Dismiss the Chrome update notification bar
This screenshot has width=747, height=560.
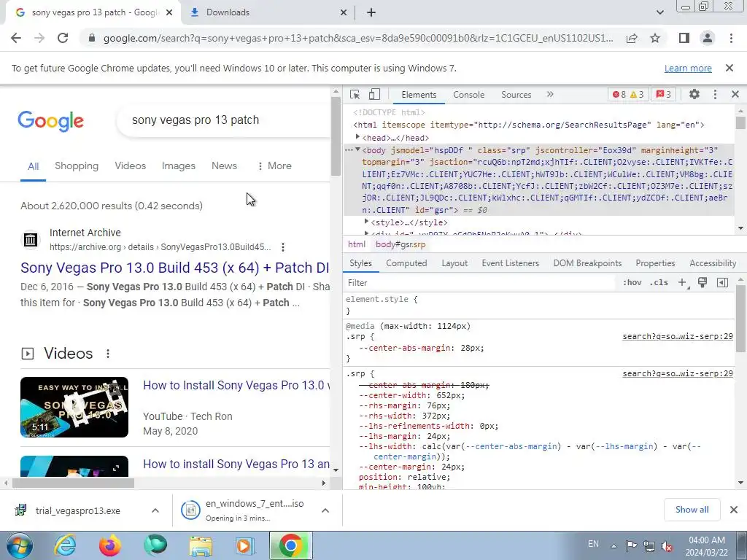click(x=729, y=68)
